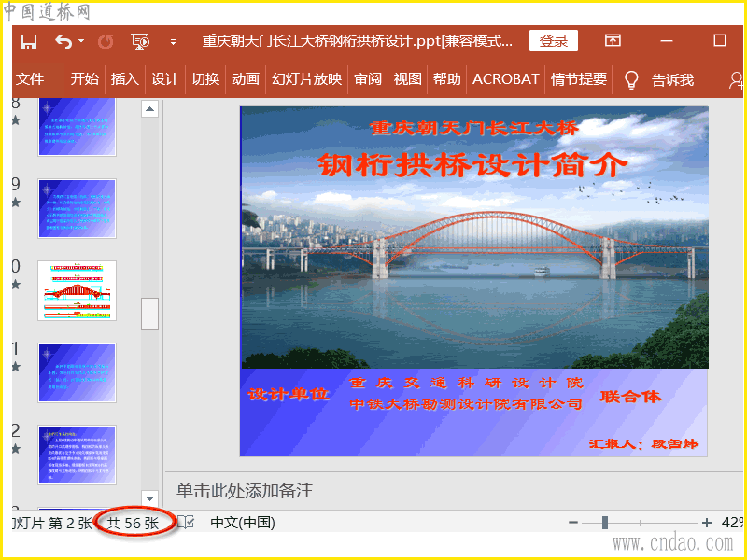Viewport: 747px width, 560px height.
Task: Click the spell check book icon
Action: click(186, 523)
